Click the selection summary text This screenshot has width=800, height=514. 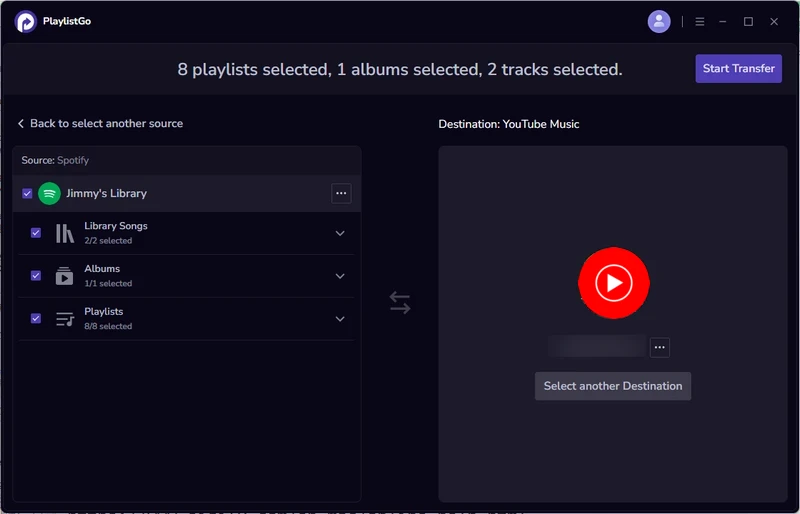pyautogui.click(x=399, y=69)
